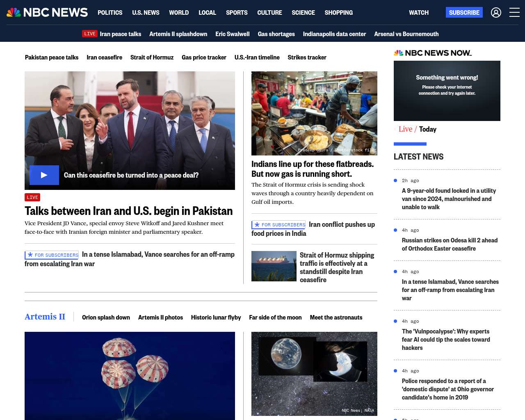Click the For Subscribers badge near the Islamabad headline
Viewport: 525px width, 420px height.
click(x=52, y=255)
